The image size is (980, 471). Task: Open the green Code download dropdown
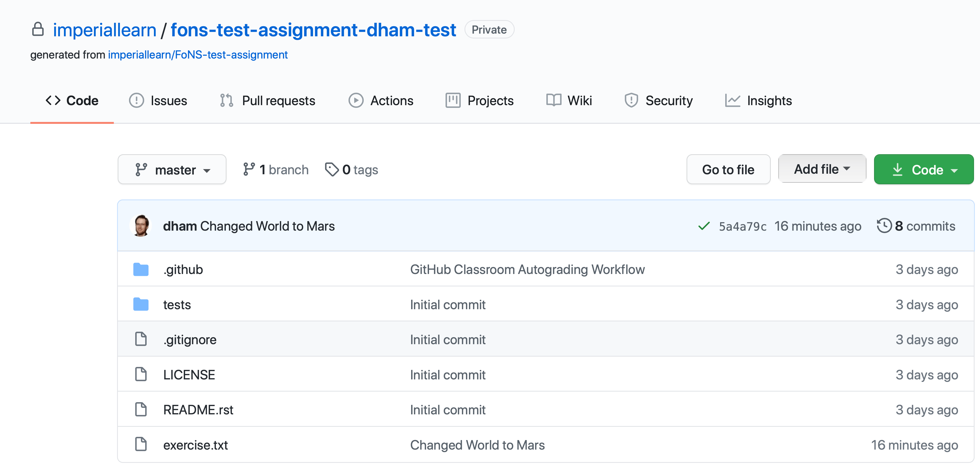tap(924, 170)
